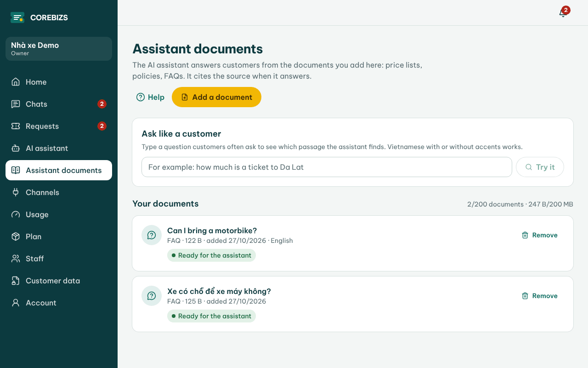Remove the Xe có chỗ để xe máy không? document

point(539,296)
